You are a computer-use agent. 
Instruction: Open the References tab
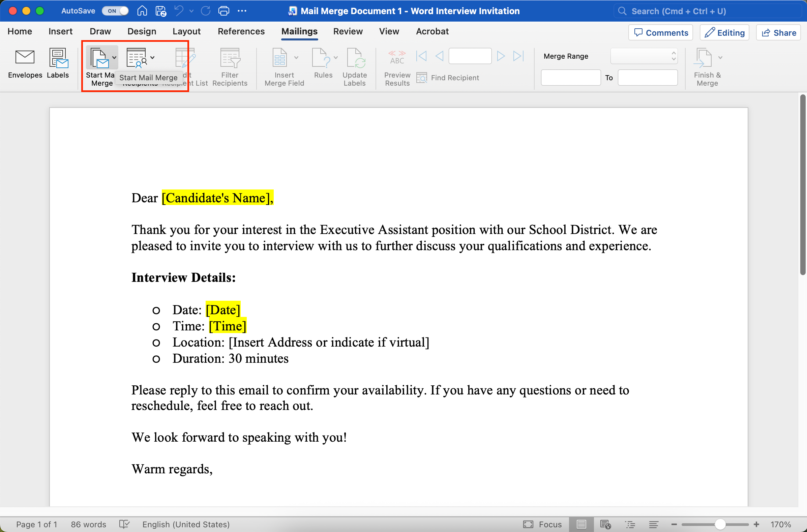(241, 32)
